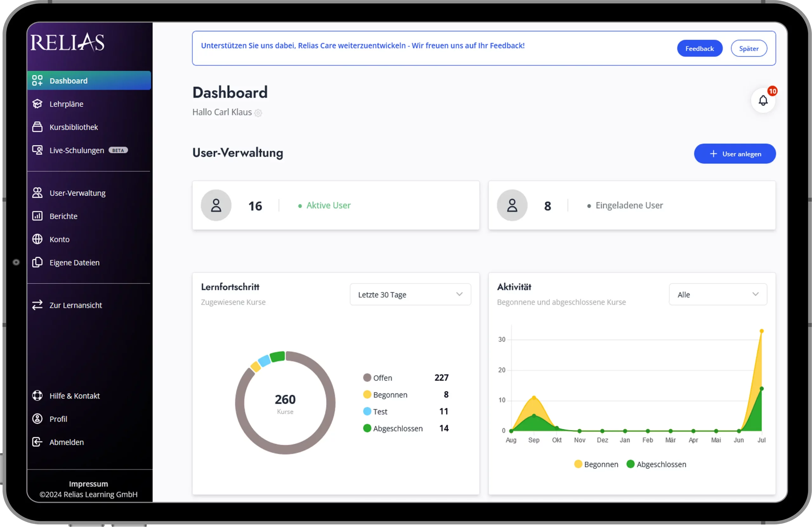
Task: Toggle the Abgeschlossen series in the Aktivität legend
Action: click(656, 464)
